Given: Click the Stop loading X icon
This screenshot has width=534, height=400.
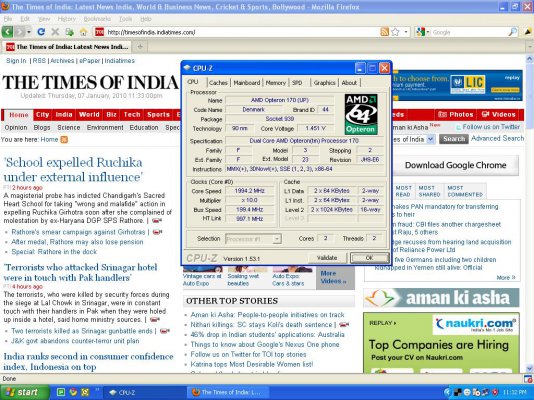Looking at the screenshot, I should coord(55,32).
